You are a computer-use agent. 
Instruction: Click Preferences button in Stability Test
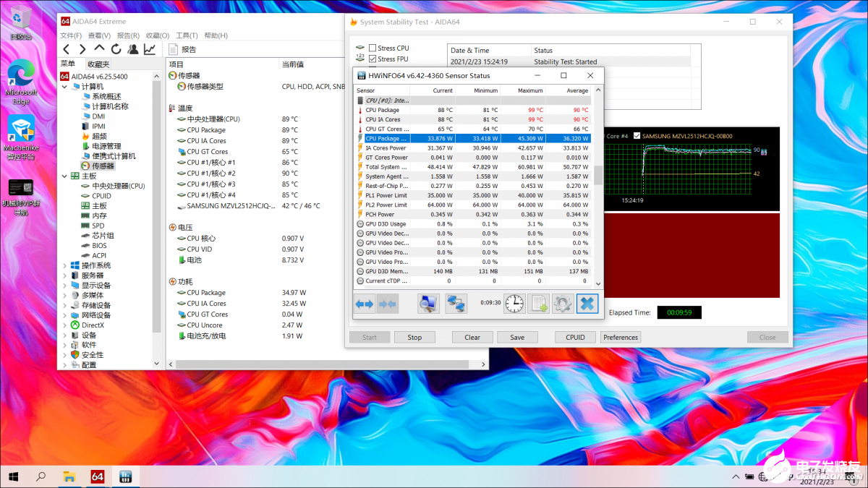click(621, 337)
